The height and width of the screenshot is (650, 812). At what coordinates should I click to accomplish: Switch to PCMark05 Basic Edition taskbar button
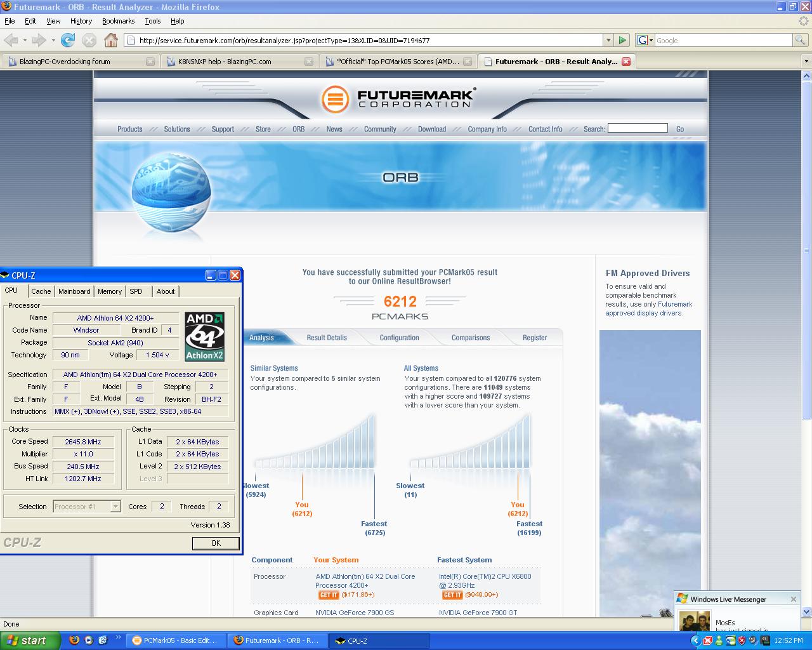[177, 640]
